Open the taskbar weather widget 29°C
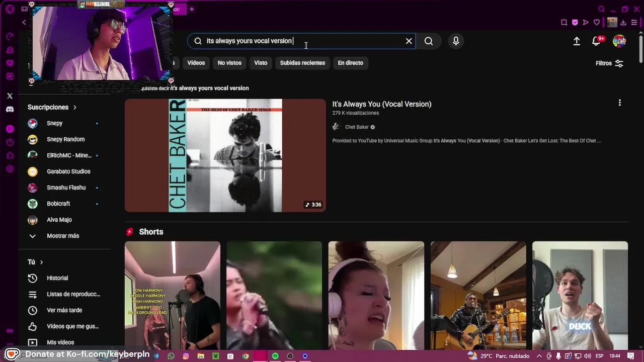Image resolution: width=644 pixels, height=362 pixels. pos(499,356)
